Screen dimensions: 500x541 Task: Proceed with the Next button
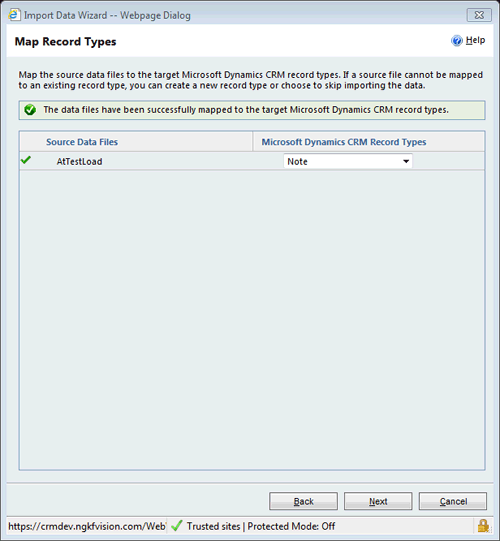point(378,501)
